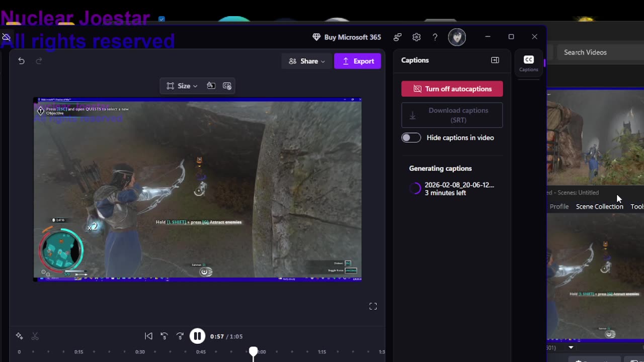The image size is (644, 362).
Task: Click the 0:15 timeline mark
Action: point(79,352)
